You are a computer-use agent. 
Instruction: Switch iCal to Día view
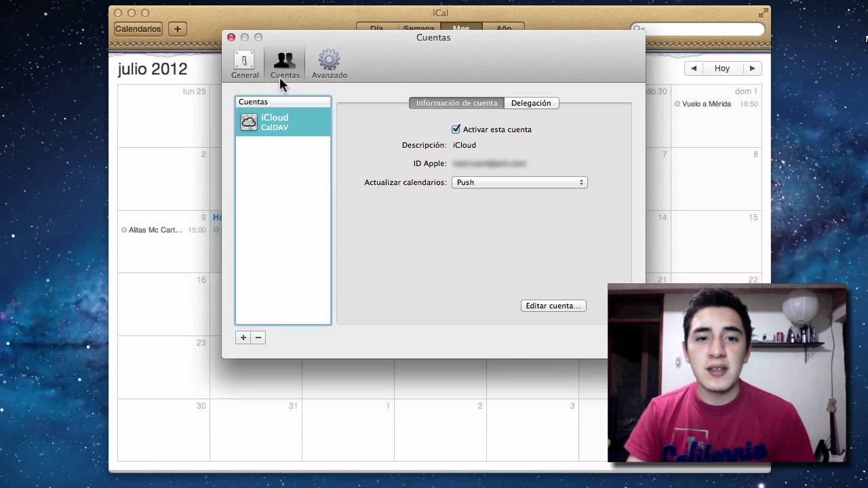click(376, 29)
